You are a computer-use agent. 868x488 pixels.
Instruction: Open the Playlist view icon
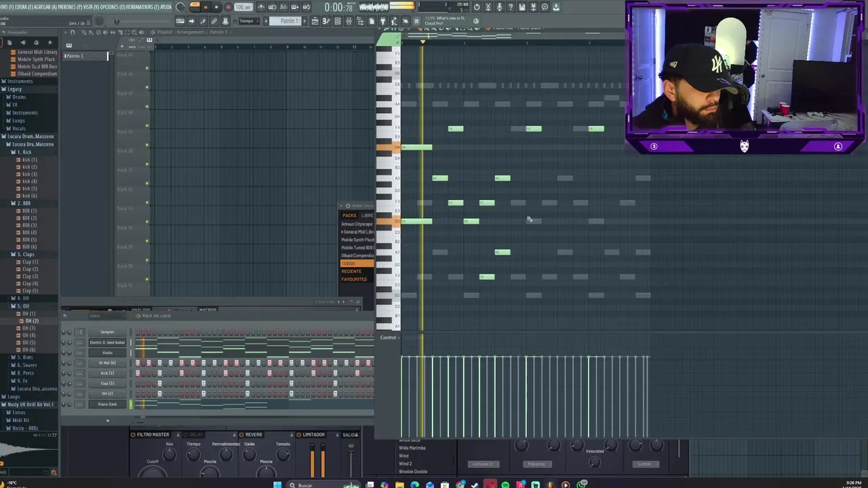tap(315, 21)
